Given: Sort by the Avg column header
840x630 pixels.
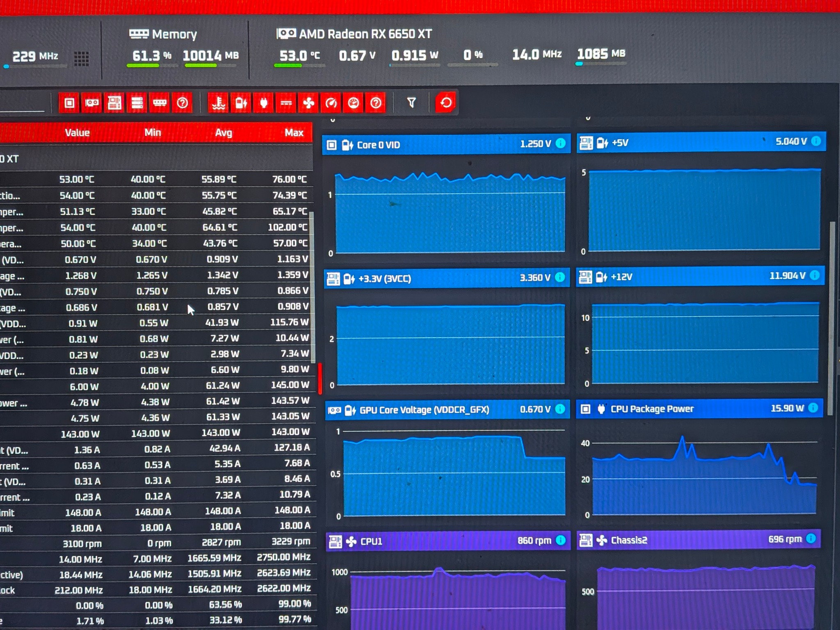Looking at the screenshot, I should (x=224, y=132).
